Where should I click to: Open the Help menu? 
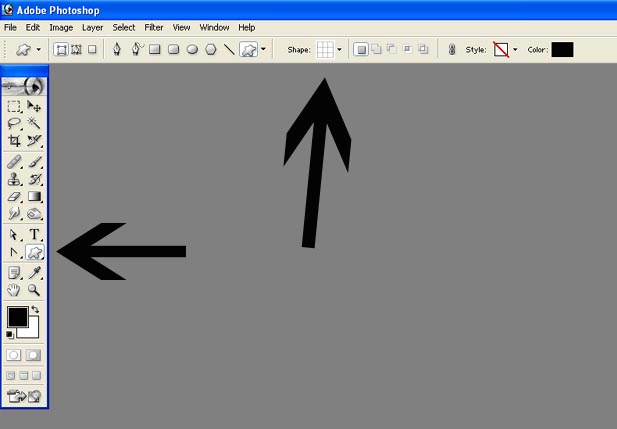click(247, 28)
